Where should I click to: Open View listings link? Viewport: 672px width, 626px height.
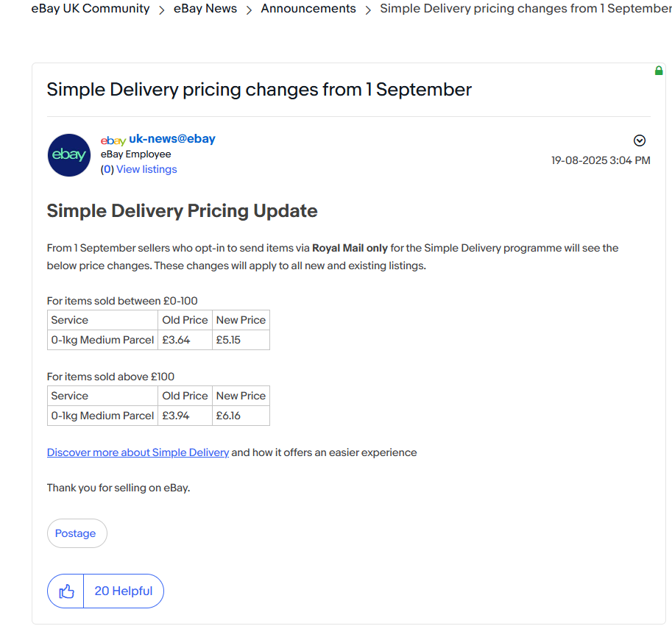pos(146,169)
